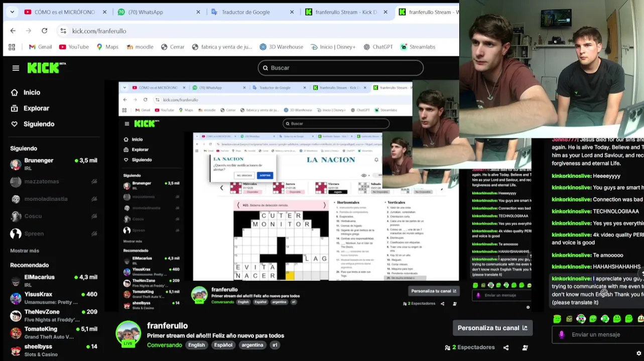Click the 2 Espectadores viewer count

470,347
